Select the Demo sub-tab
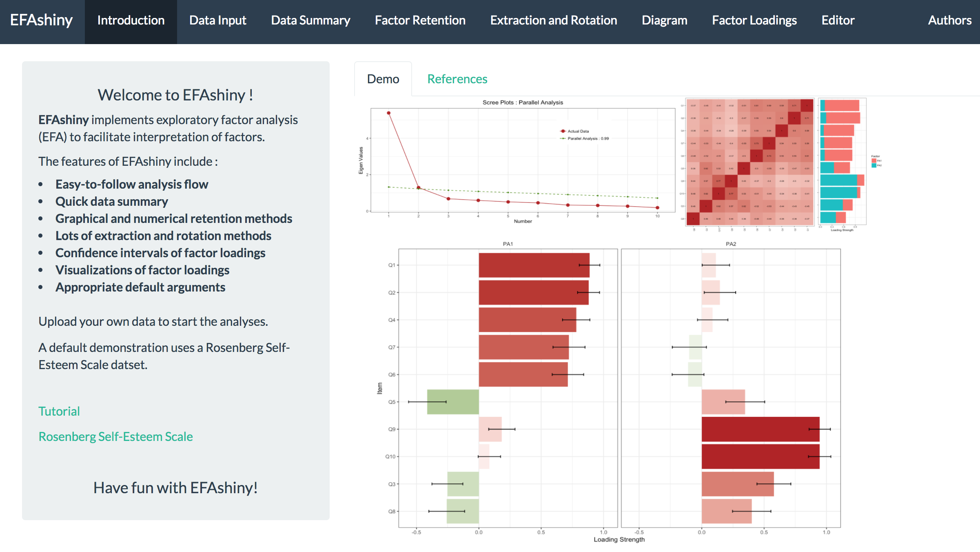Viewport: 980px width, 552px height. (383, 79)
